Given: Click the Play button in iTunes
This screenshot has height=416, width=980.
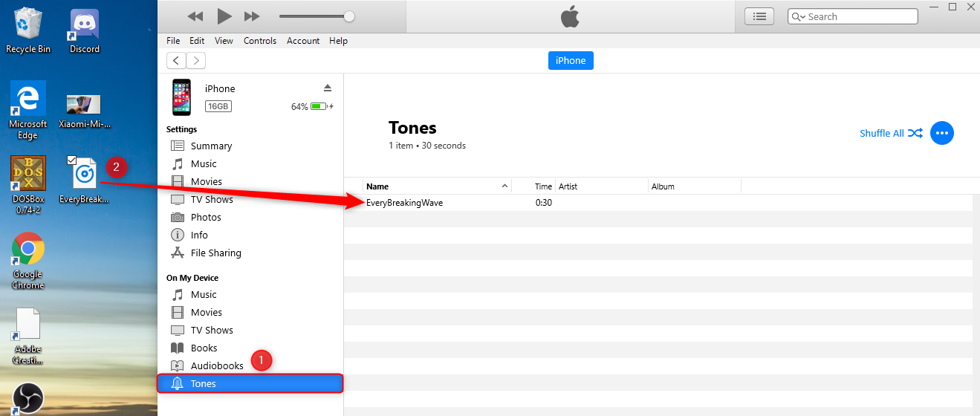Looking at the screenshot, I should pyautogui.click(x=224, y=16).
